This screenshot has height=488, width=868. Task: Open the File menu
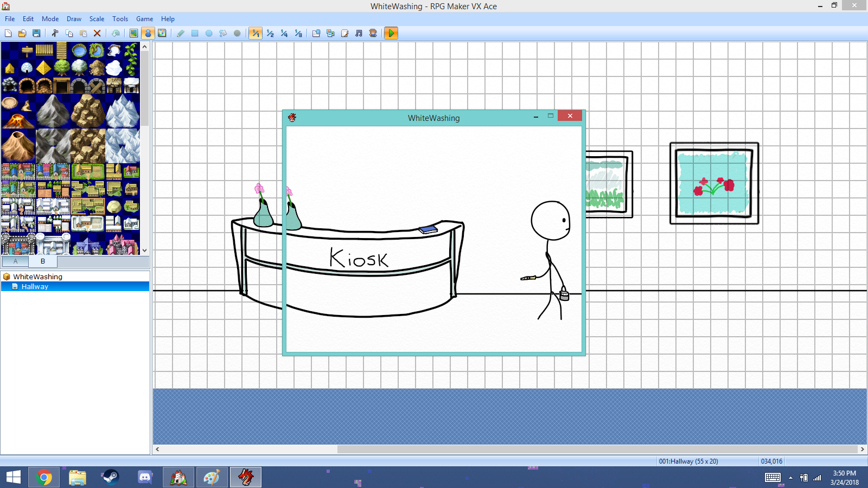[x=10, y=19]
